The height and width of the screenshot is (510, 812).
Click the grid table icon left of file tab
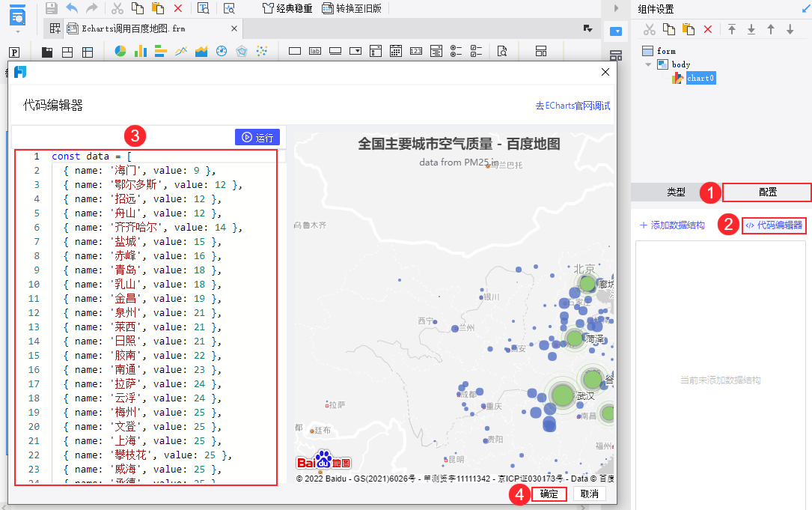[x=55, y=28]
